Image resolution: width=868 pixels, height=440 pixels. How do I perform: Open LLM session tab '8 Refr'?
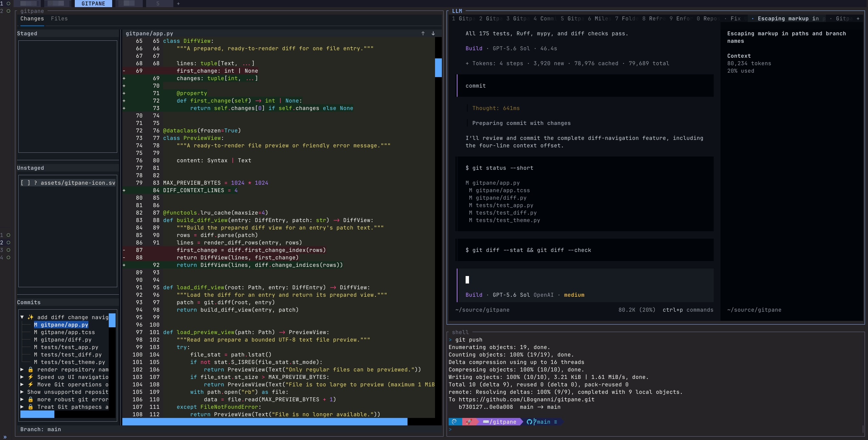pyautogui.click(x=654, y=18)
